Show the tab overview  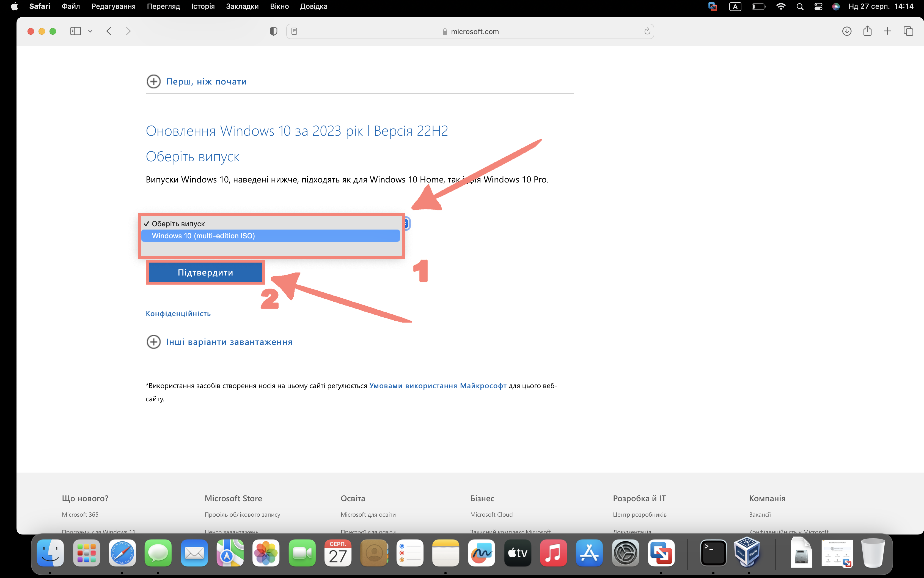(908, 31)
